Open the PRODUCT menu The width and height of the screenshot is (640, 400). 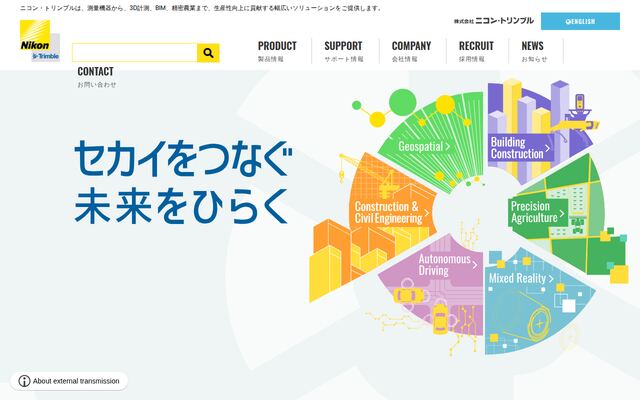(x=277, y=51)
